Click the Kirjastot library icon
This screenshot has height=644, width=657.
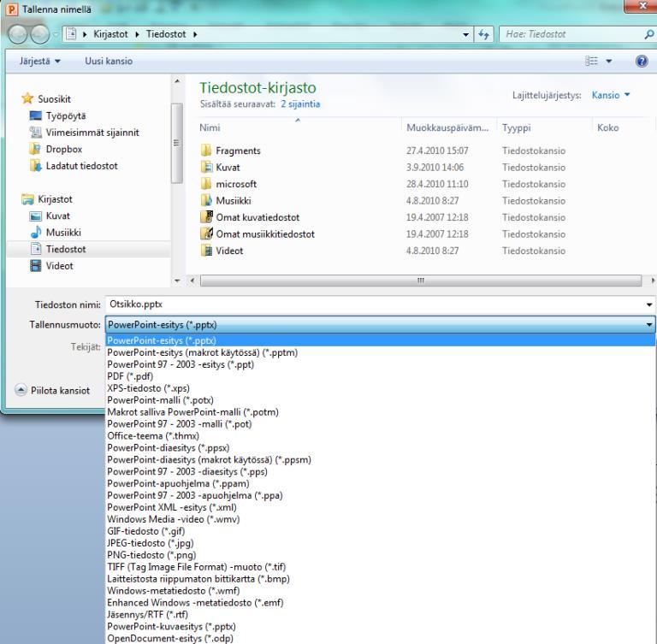27,199
